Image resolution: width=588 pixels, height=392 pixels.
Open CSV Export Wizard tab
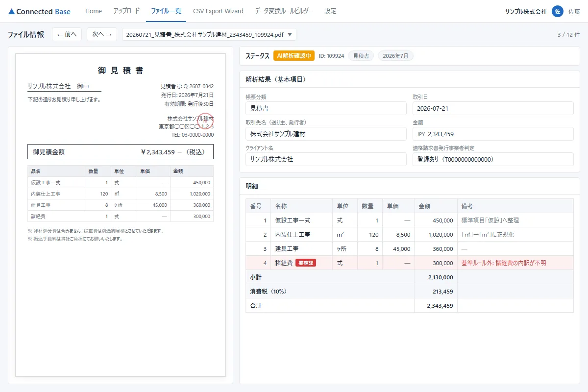pyautogui.click(x=218, y=11)
